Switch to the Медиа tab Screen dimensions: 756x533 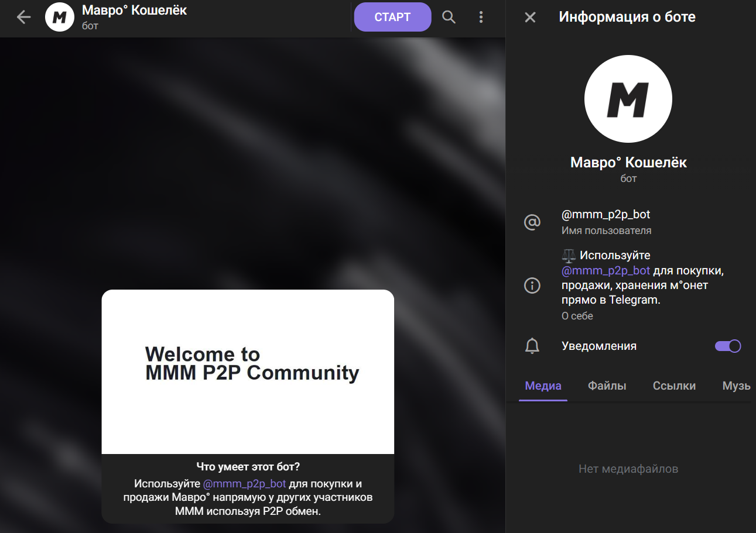[x=543, y=386]
